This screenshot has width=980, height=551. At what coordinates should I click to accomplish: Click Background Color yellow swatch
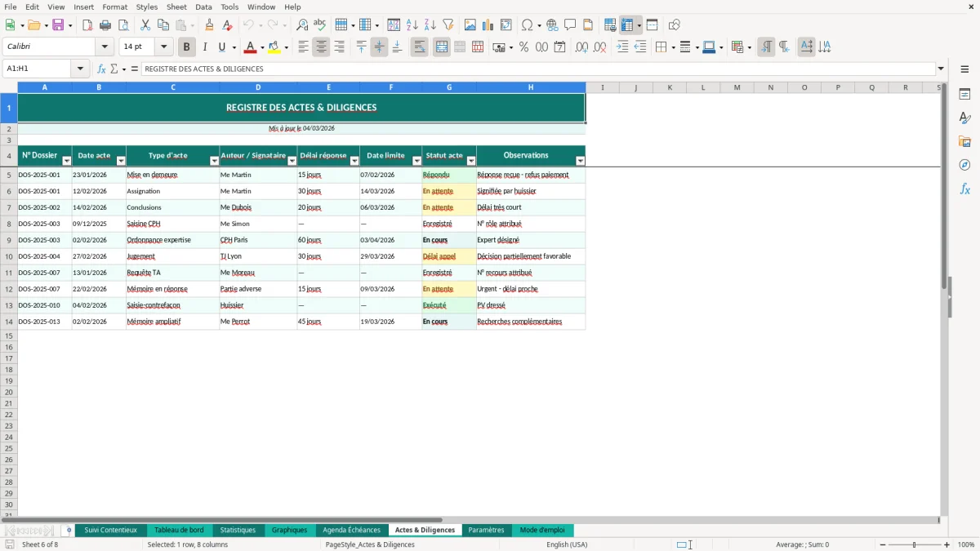click(274, 47)
